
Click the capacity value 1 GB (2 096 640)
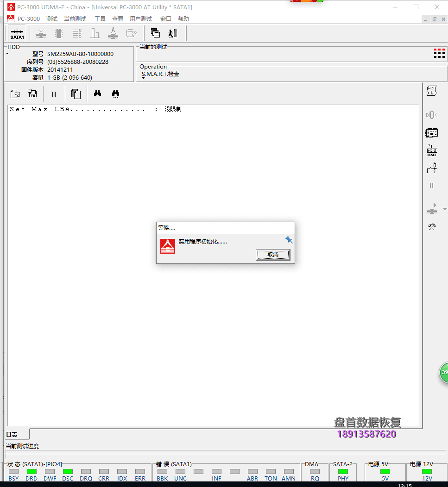69,78
